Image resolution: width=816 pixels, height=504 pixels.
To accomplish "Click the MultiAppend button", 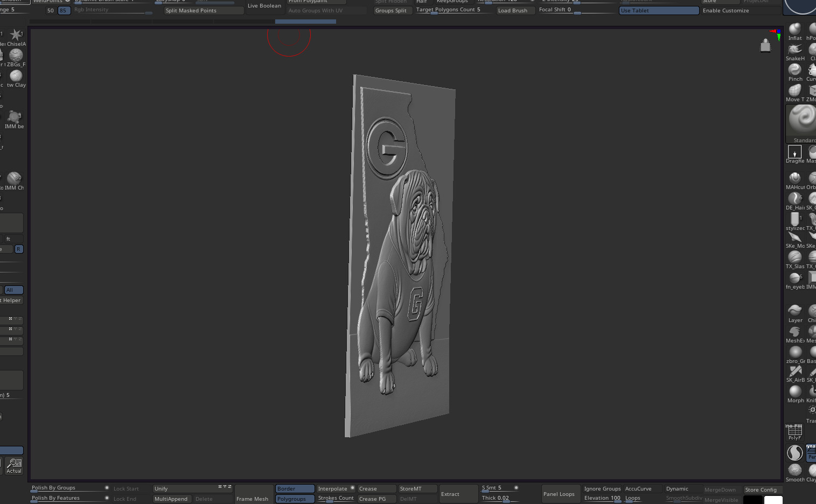I will tap(172, 499).
